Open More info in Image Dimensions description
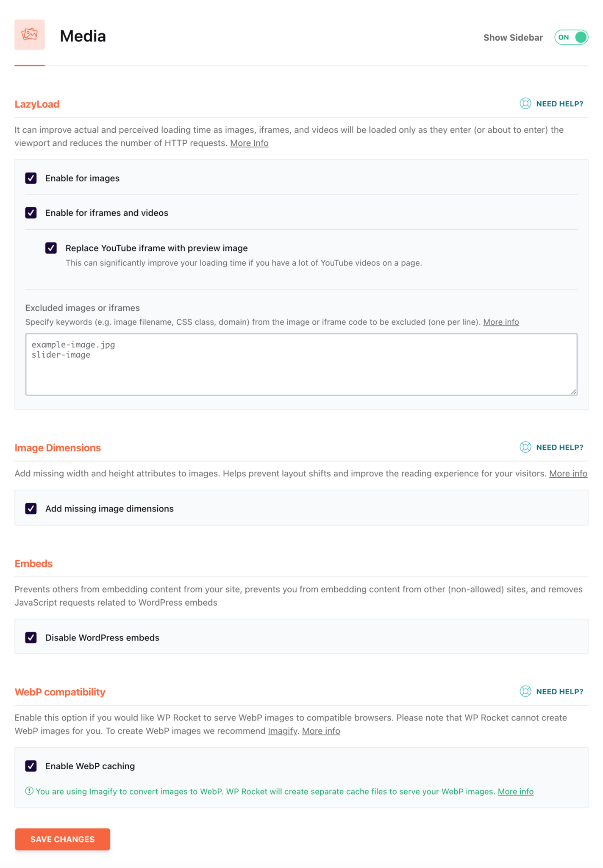This screenshot has width=603, height=868. 568,473
